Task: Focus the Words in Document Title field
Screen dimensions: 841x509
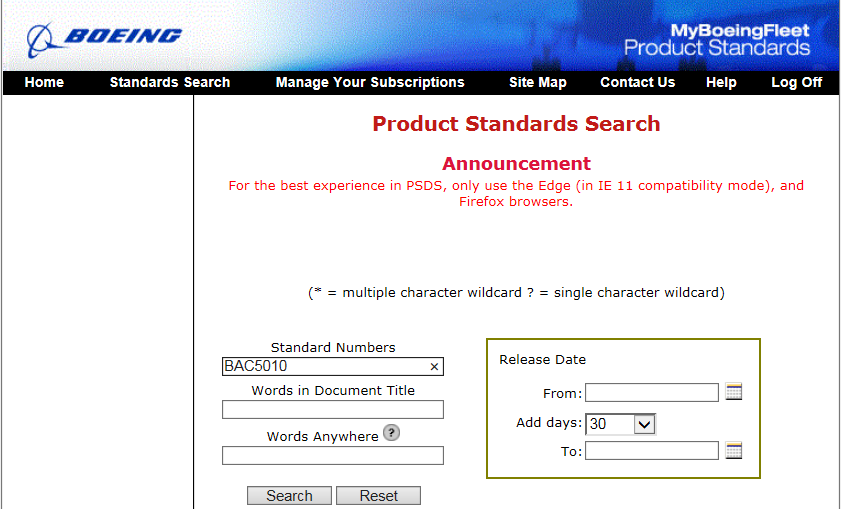Action: pos(333,409)
